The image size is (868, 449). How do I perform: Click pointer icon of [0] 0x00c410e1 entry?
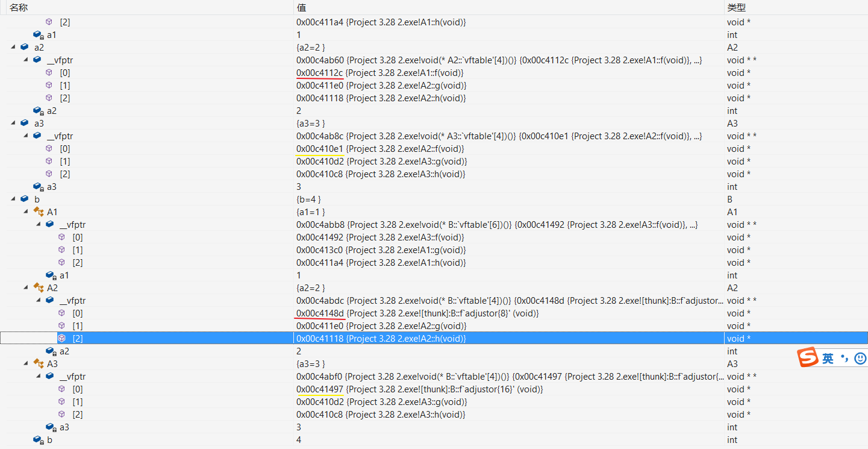point(49,148)
